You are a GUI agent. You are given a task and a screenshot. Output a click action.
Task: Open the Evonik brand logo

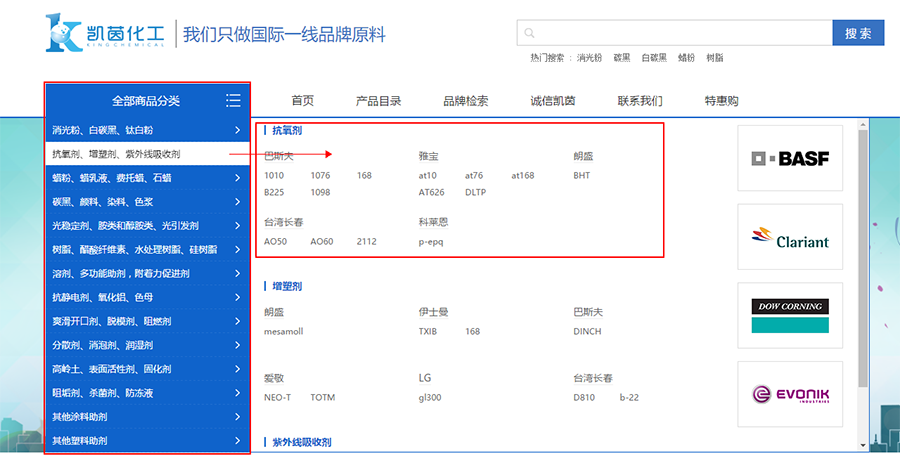point(790,394)
